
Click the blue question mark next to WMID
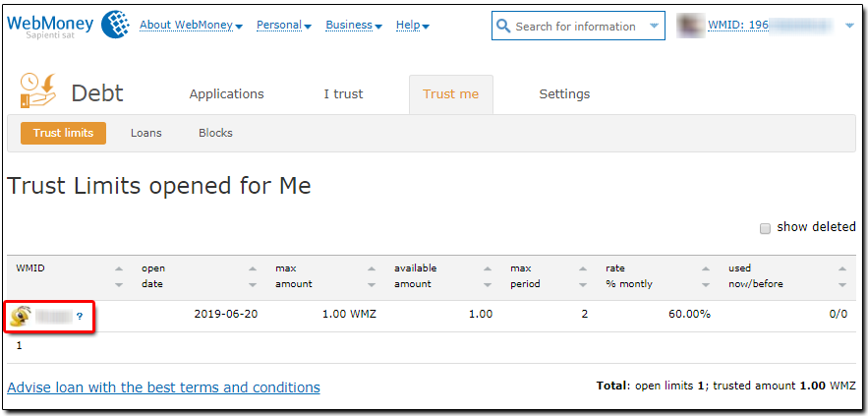tap(80, 317)
